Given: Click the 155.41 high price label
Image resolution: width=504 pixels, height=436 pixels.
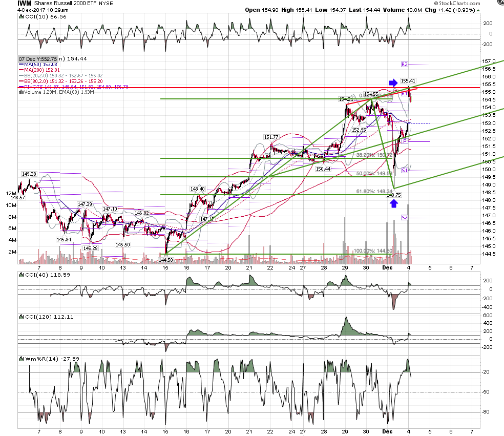Looking at the screenshot, I should point(408,81).
